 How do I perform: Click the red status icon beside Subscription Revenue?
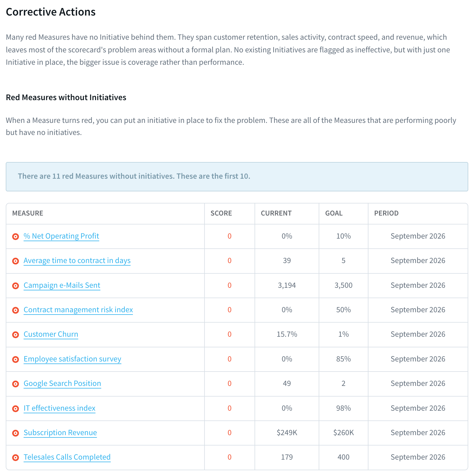click(x=16, y=433)
